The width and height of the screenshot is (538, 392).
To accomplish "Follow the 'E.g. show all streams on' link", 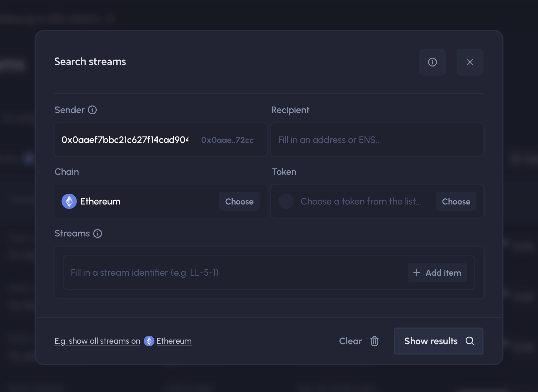I will (97, 341).
